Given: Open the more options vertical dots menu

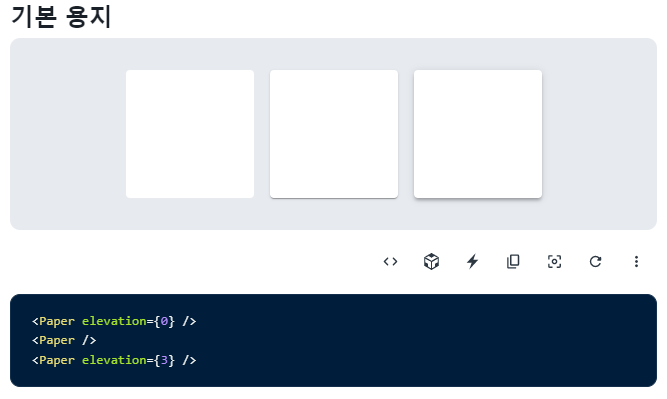Looking at the screenshot, I should pos(636,262).
